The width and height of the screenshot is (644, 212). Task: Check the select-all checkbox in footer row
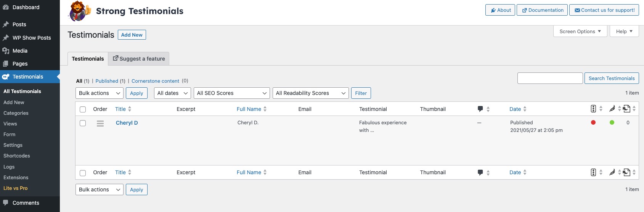(x=83, y=173)
